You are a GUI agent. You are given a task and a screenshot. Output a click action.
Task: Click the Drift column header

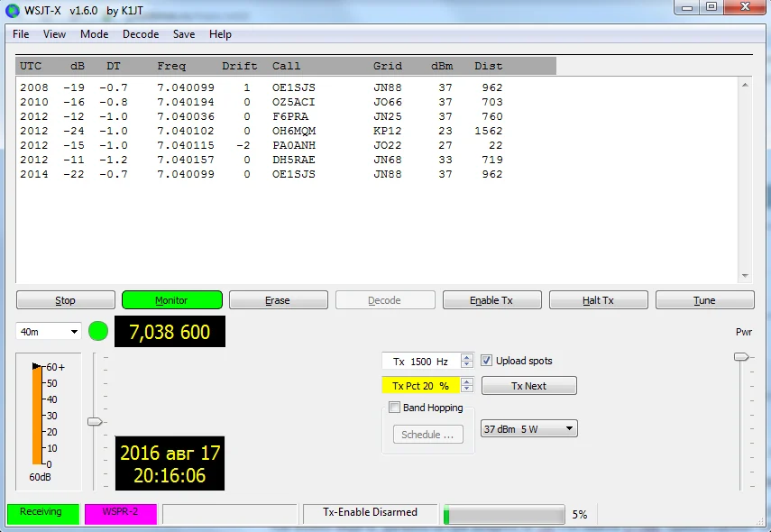(240, 66)
